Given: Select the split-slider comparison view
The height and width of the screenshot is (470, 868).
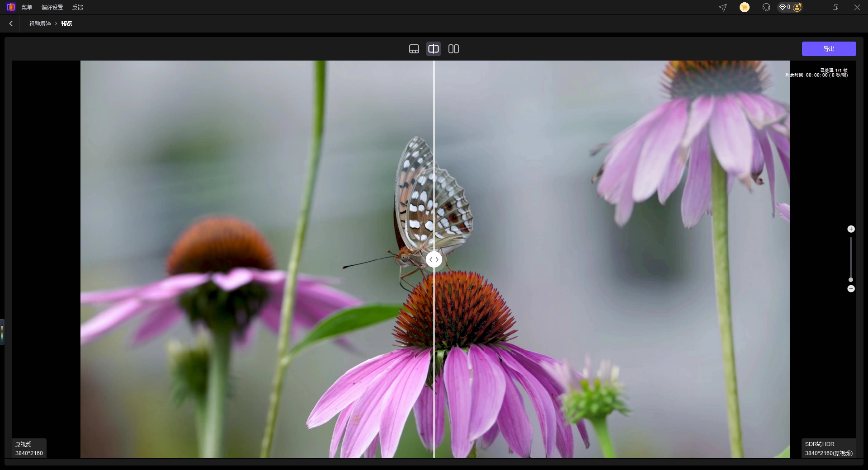Looking at the screenshot, I should (x=434, y=49).
